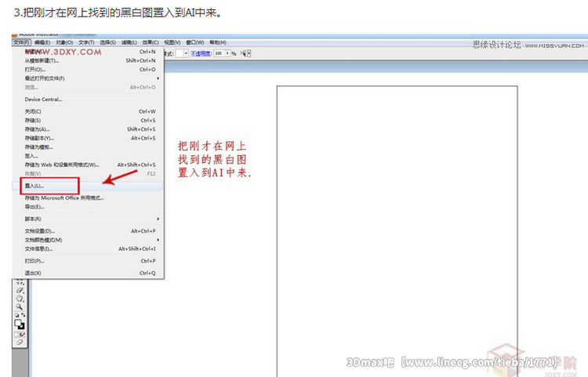
Task: Expand the 最近打开的文件(F) submenu
Action: 88,78
